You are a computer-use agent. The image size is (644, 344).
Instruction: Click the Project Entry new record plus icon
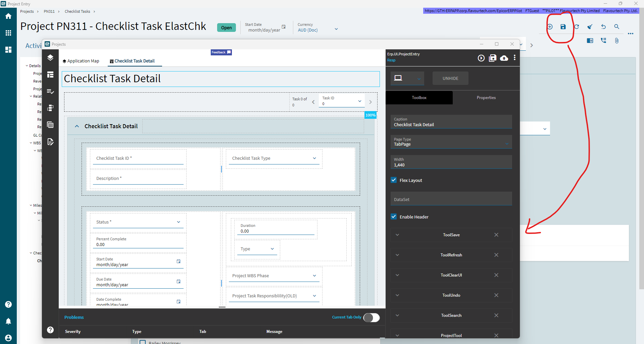click(x=550, y=27)
